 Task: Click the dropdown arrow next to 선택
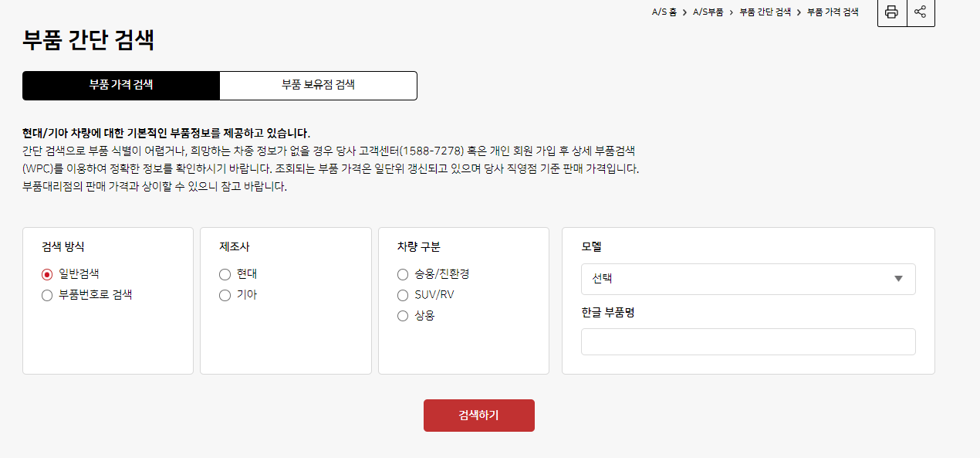tap(898, 279)
